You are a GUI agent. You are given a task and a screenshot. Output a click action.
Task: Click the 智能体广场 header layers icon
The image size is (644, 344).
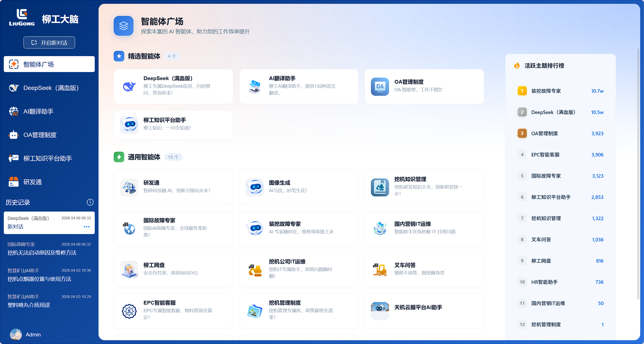(124, 26)
